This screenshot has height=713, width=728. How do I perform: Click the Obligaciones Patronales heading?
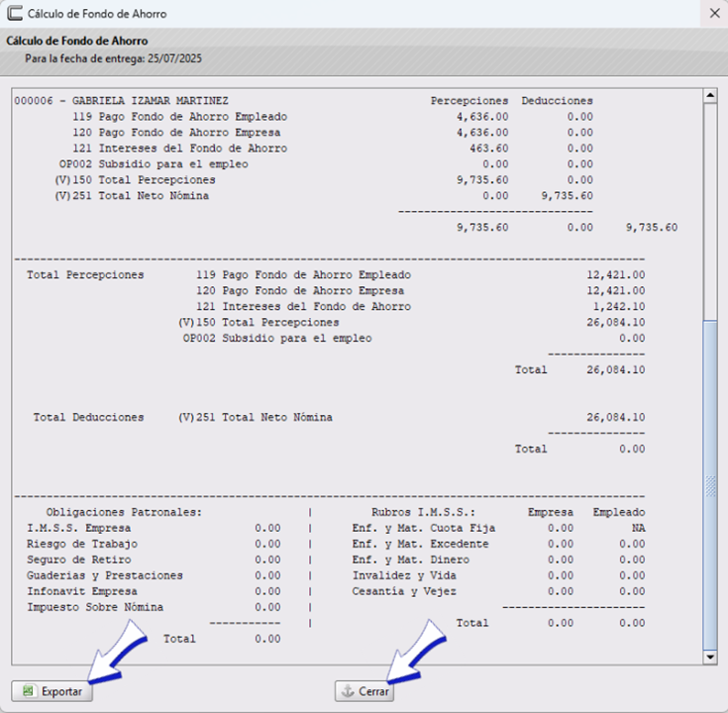[x=125, y=512]
